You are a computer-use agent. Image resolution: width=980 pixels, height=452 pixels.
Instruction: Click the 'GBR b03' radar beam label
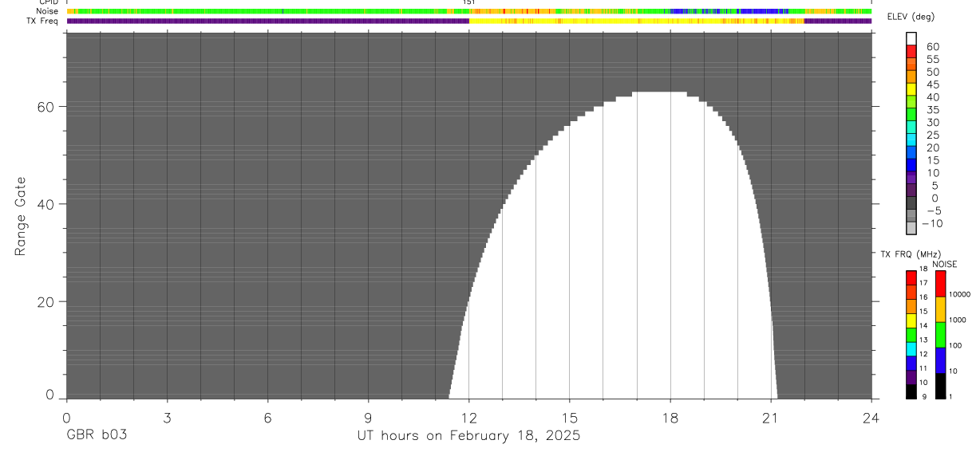click(95, 436)
